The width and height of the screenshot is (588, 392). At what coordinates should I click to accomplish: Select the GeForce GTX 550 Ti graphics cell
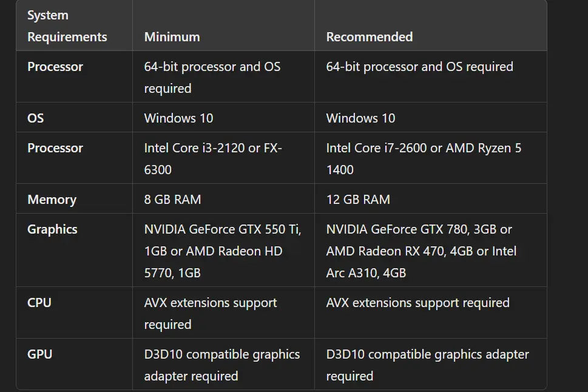(222, 251)
